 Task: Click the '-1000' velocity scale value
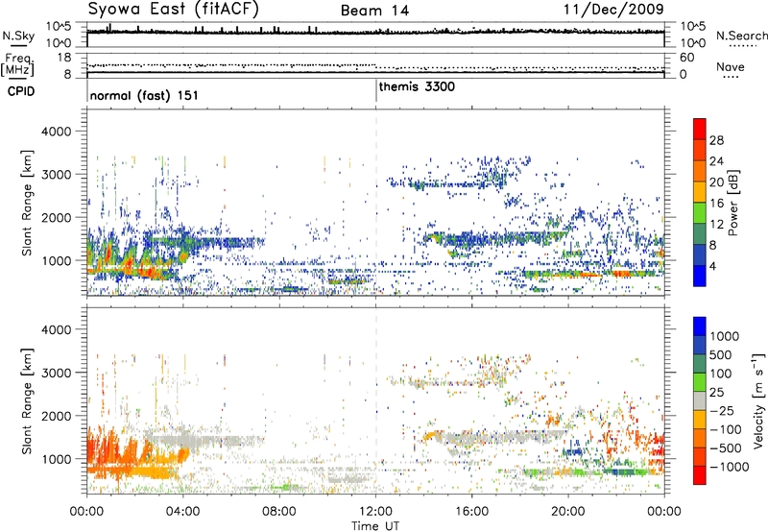pyautogui.click(x=730, y=467)
